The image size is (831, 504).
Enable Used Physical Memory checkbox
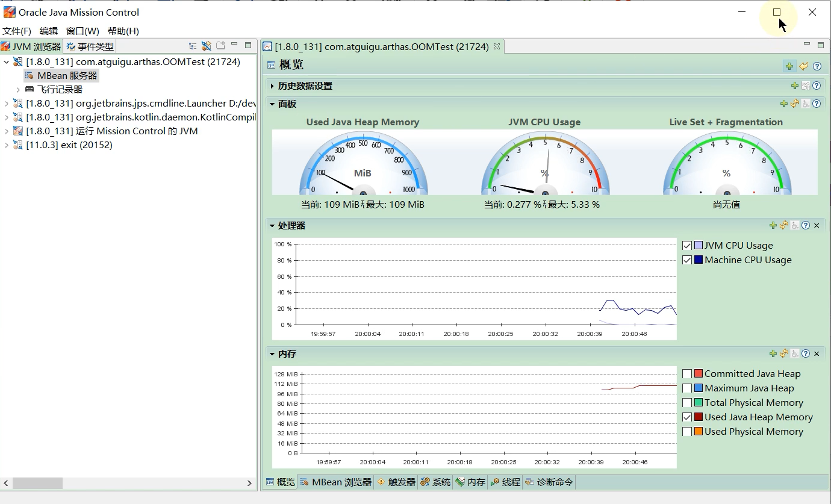point(687,432)
